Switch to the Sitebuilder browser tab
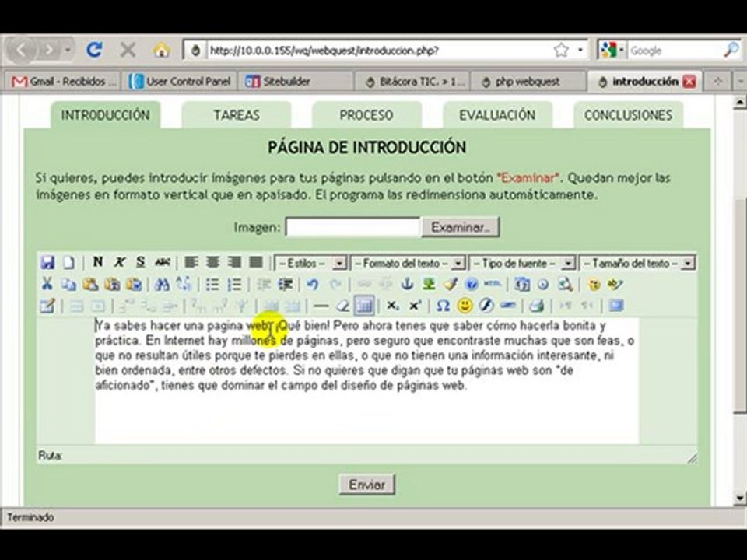The width and height of the screenshot is (747, 560). pyautogui.click(x=296, y=82)
